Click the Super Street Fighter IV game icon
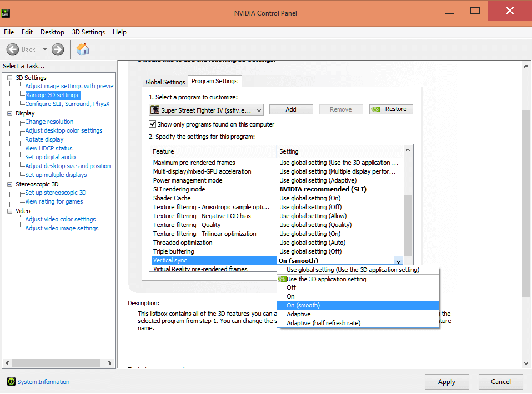 click(154, 109)
